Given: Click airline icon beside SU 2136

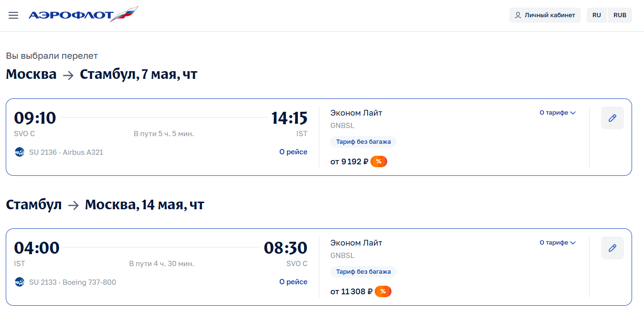Looking at the screenshot, I should click(20, 152).
